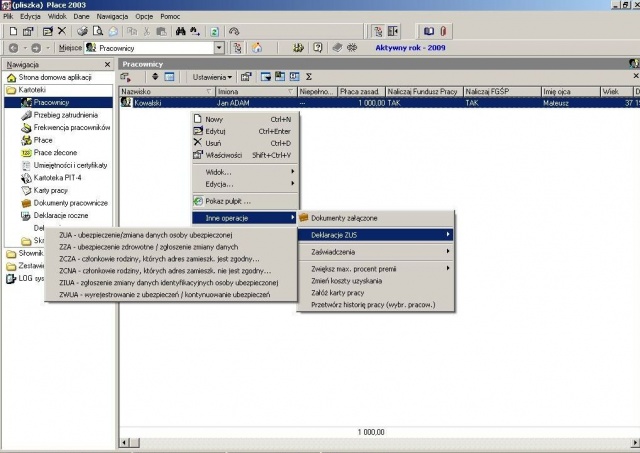Select Umiejętności i certyfikaty in navigation

point(70,165)
